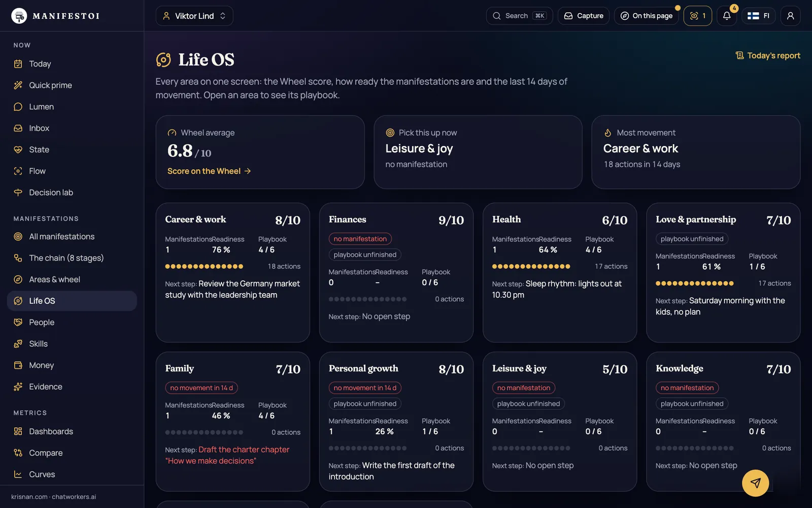Click the Compare icon in Metrics
The width and height of the screenshot is (812, 508).
click(18, 453)
